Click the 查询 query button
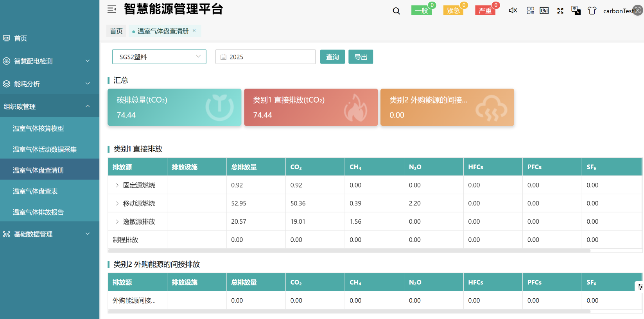This screenshot has width=644, height=319. (332, 57)
